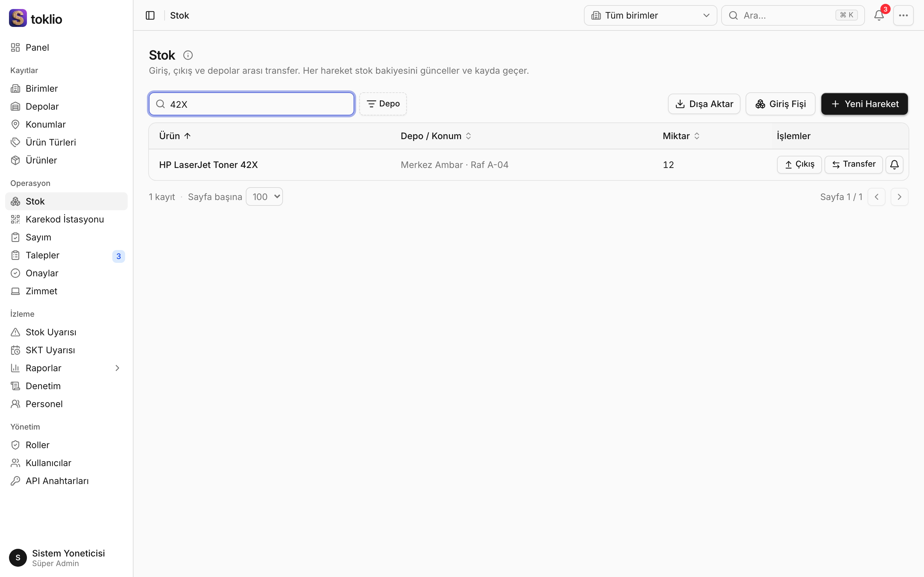The height and width of the screenshot is (577, 924).
Task: Open the Sayfa başına 100 dropdown
Action: (x=264, y=197)
